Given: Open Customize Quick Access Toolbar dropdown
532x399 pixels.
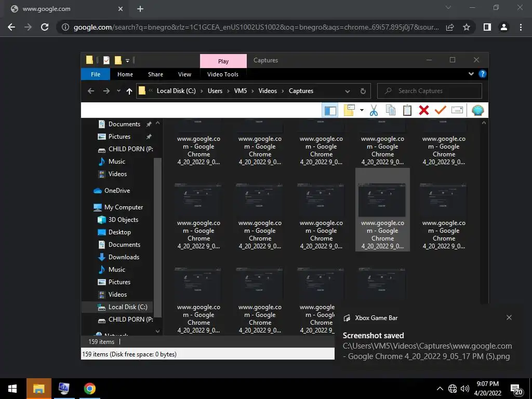Looking at the screenshot, I should pyautogui.click(x=128, y=60).
